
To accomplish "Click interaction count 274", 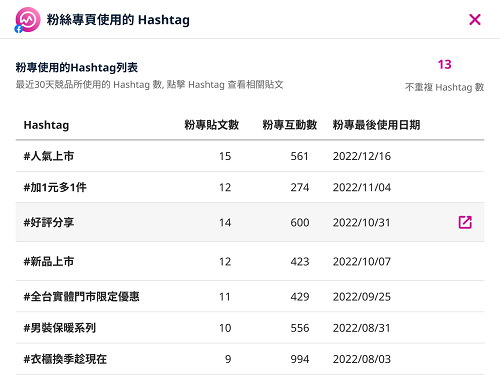I will [300, 187].
